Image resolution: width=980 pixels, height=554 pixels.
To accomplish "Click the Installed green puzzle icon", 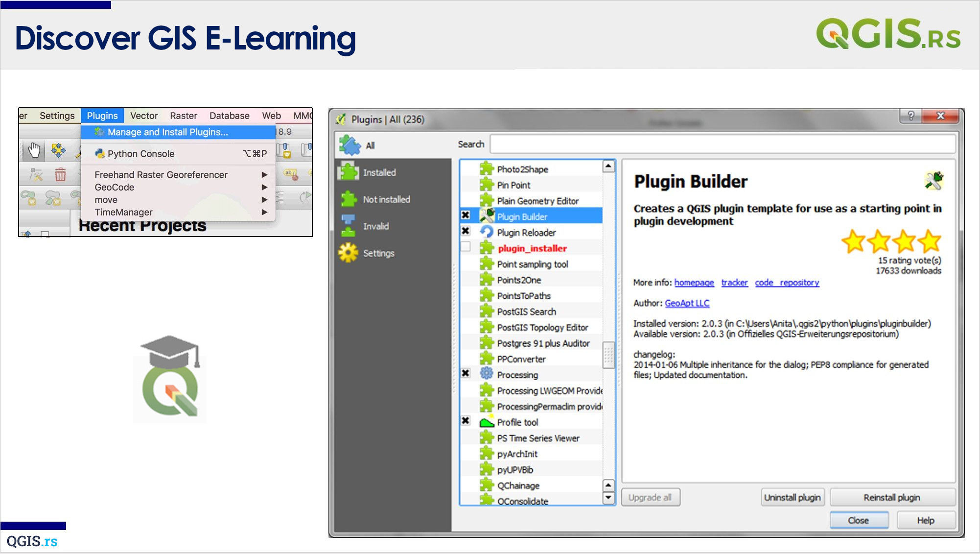I will coord(348,172).
